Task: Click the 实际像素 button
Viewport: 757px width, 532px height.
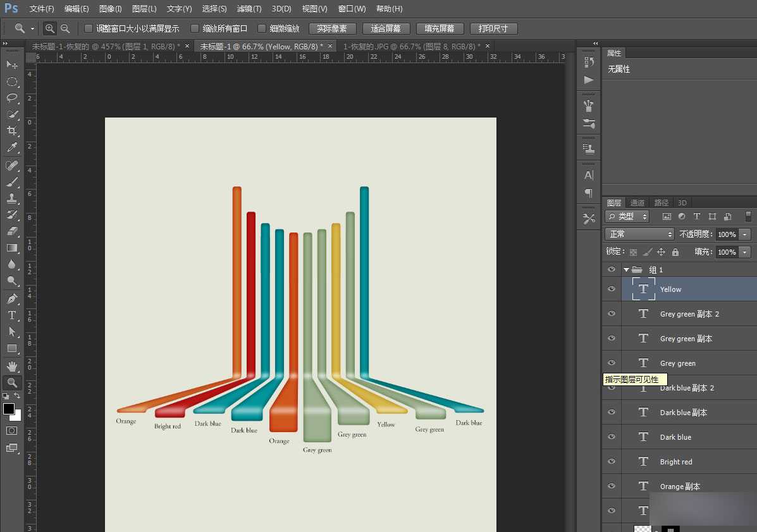Action: (x=332, y=29)
